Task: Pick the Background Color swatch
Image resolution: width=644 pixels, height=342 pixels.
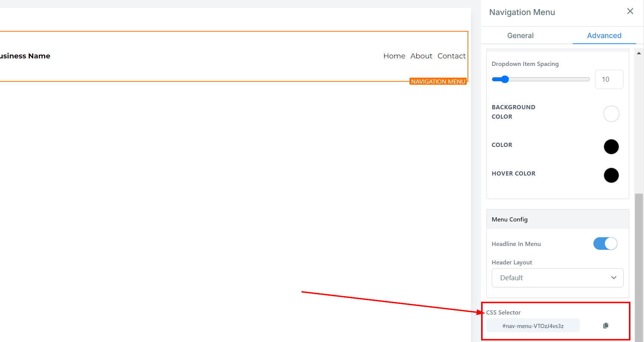Action: click(611, 114)
